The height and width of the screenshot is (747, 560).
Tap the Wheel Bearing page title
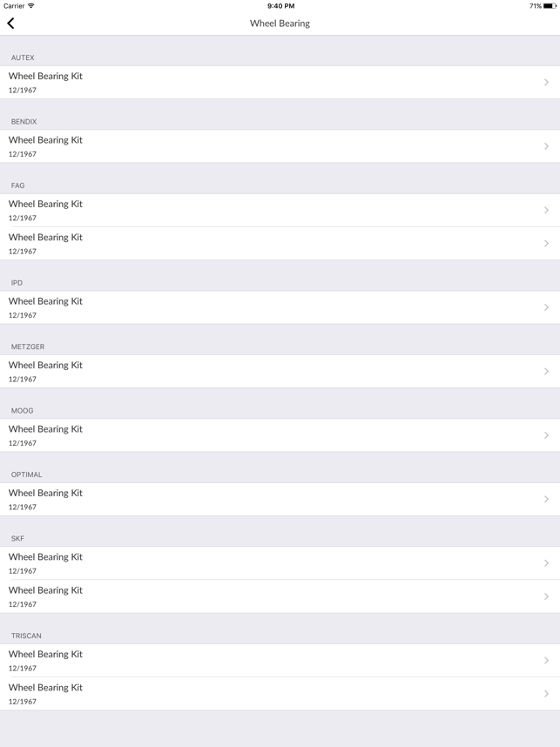click(280, 24)
